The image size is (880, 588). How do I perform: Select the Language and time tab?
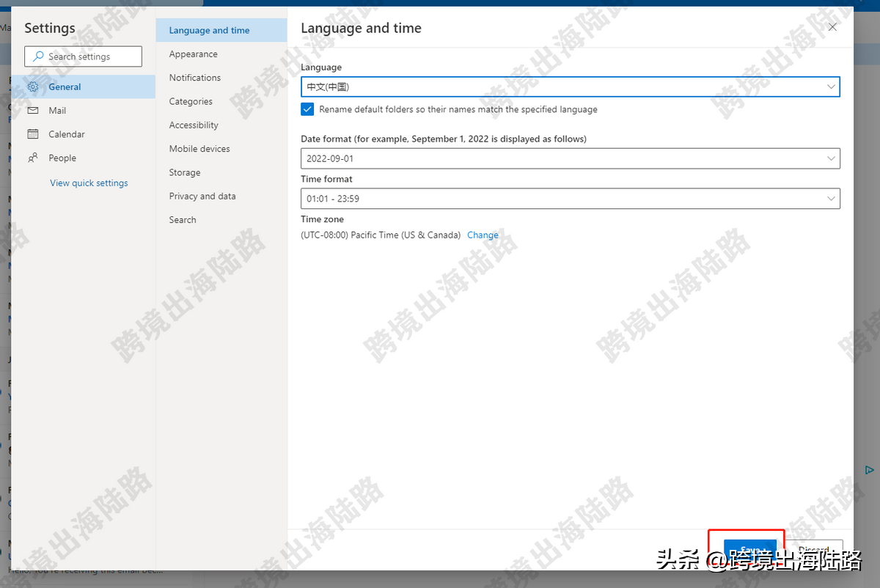pyautogui.click(x=221, y=30)
